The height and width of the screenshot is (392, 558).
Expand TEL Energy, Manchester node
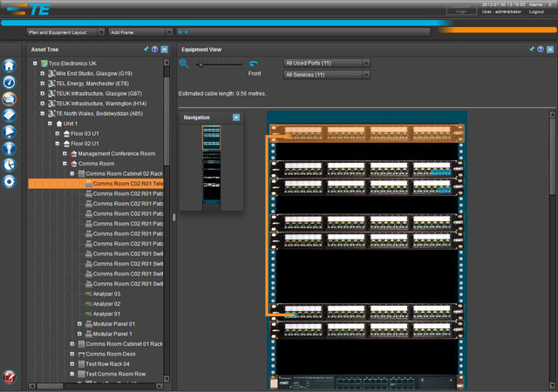click(43, 84)
